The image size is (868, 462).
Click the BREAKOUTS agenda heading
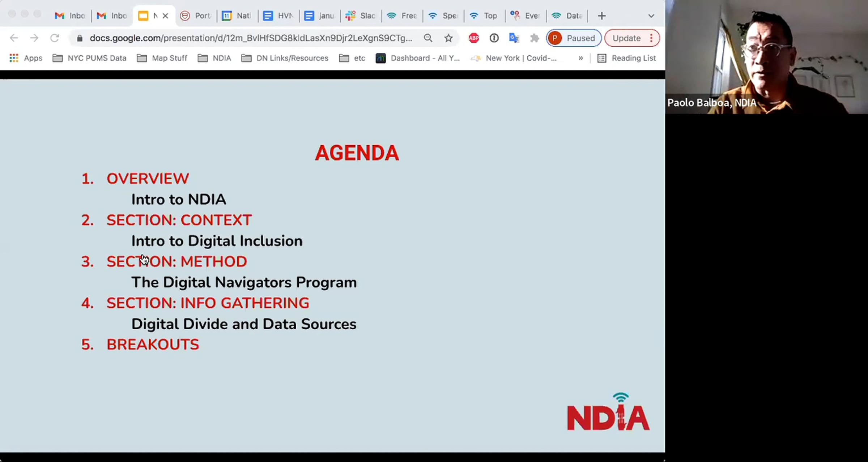tap(153, 345)
